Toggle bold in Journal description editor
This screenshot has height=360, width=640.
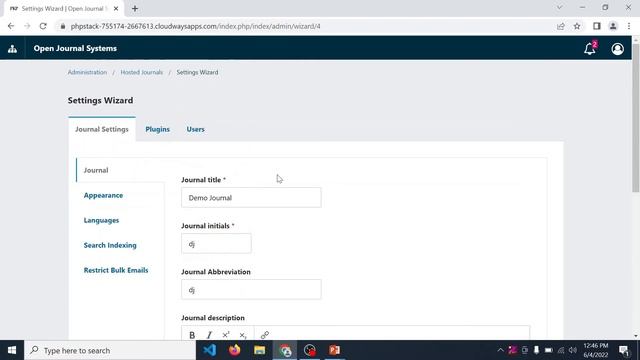[192, 335]
